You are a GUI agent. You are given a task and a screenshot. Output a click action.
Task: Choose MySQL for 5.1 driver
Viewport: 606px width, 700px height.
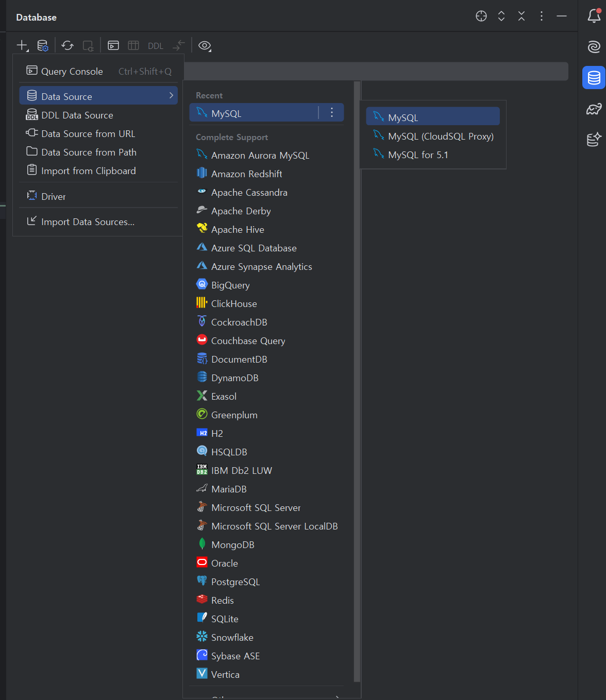[x=433, y=155]
